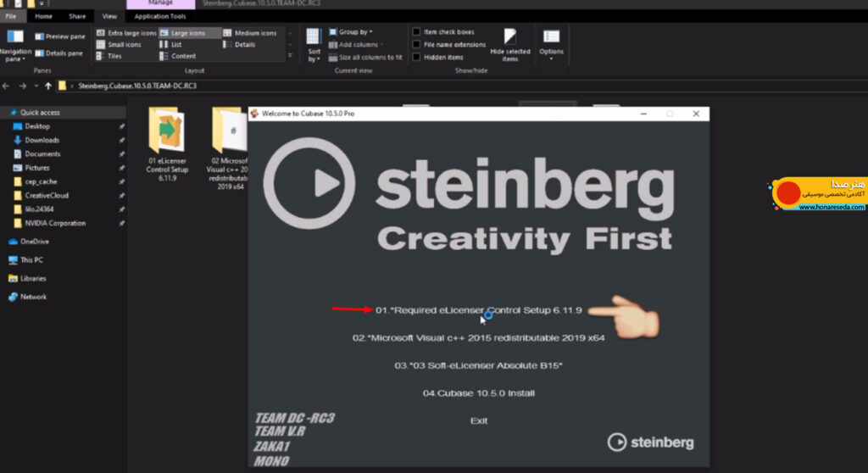Image resolution: width=868 pixels, height=473 pixels.
Task: Switch to Tiles layout
Action: coord(109,56)
